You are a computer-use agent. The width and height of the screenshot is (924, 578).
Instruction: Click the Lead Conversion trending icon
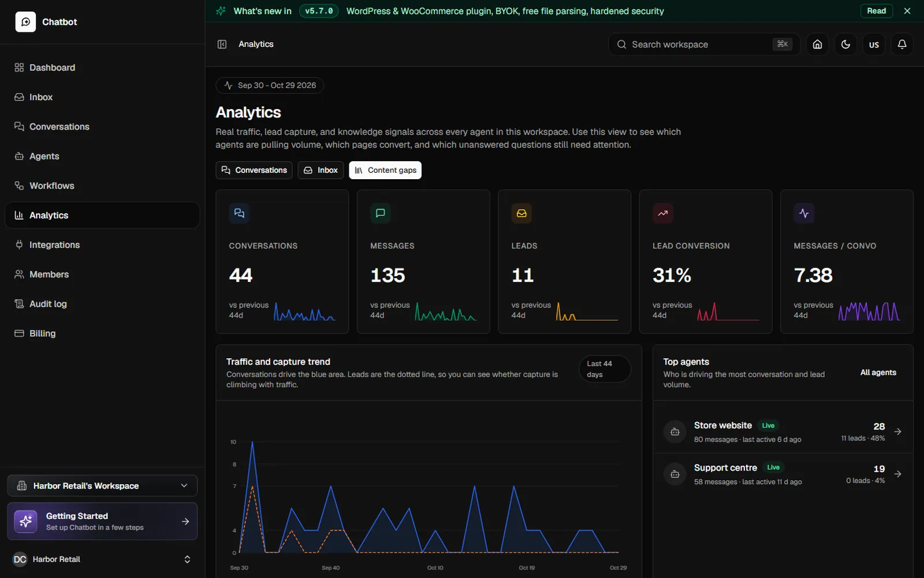(x=663, y=213)
